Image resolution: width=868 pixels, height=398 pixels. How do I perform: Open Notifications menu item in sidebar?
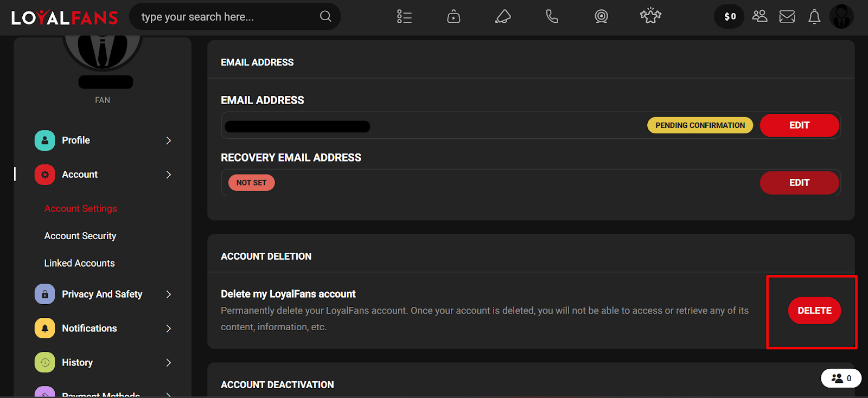tap(103, 329)
